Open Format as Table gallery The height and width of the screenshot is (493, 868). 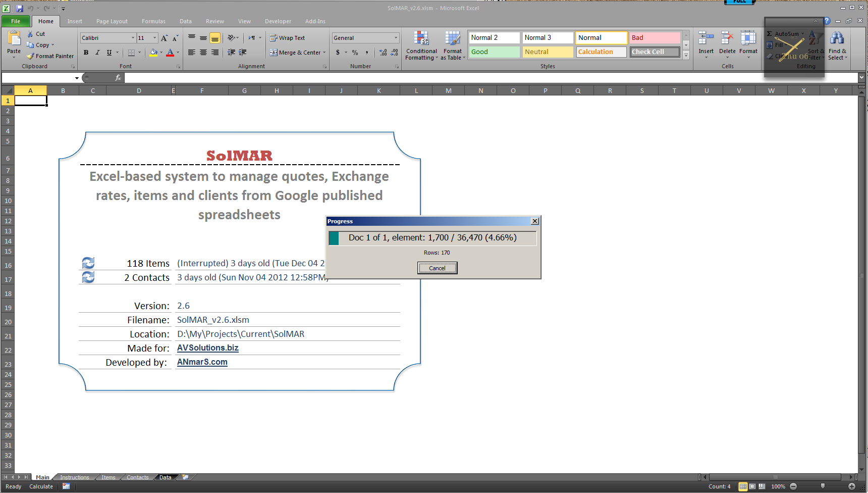(x=453, y=45)
